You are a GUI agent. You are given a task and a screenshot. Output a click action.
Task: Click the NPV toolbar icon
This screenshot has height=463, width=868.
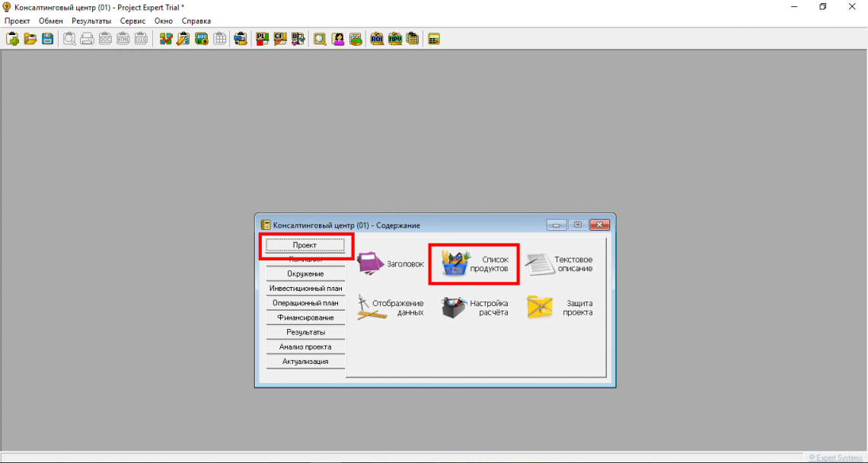[x=395, y=39]
